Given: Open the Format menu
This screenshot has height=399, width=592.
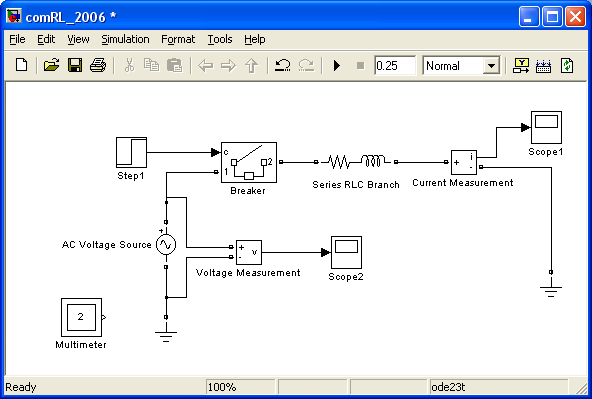Looking at the screenshot, I should (x=178, y=39).
